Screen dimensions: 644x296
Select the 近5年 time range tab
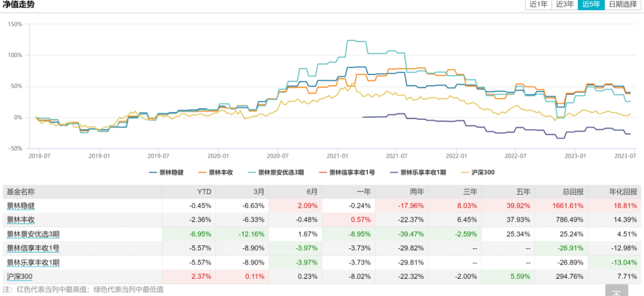pyautogui.click(x=591, y=5)
